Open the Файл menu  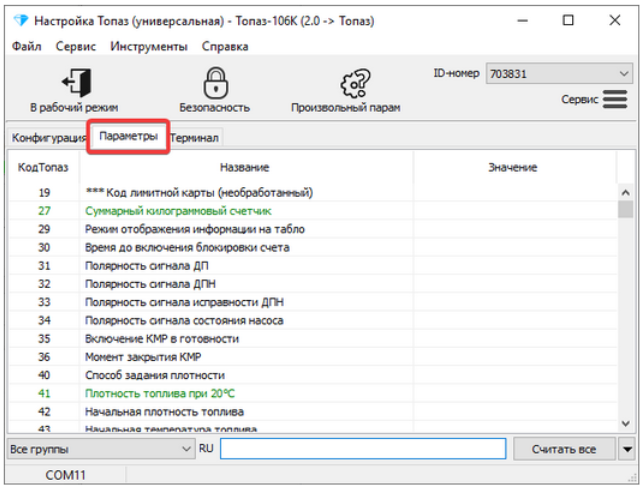click(x=27, y=46)
